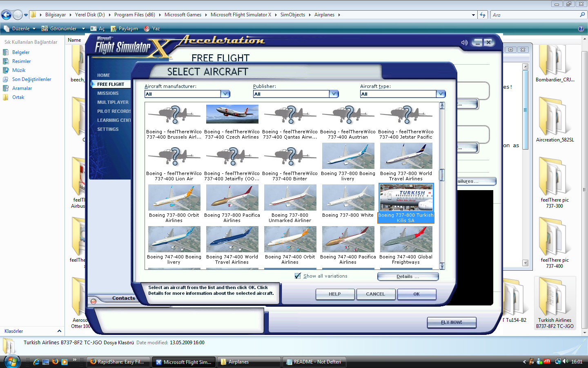Open the Müzik favorite link
The image size is (588, 368).
click(19, 70)
